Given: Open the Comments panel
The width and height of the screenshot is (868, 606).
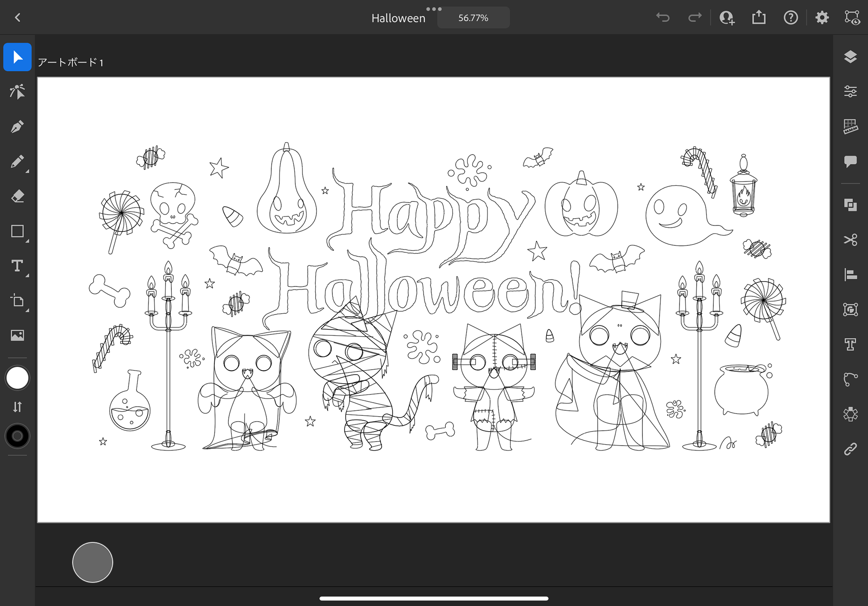Looking at the screenshot, I should tap(850, 161).
